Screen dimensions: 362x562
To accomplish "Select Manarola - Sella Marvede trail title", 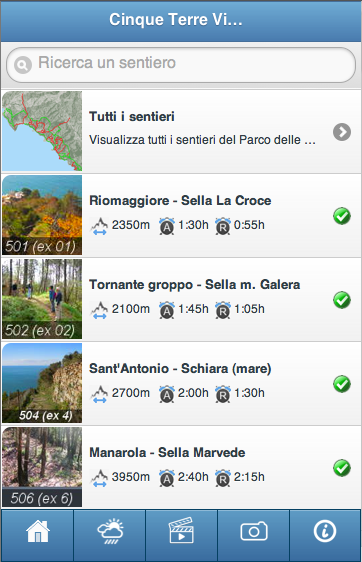I will 167,453.
